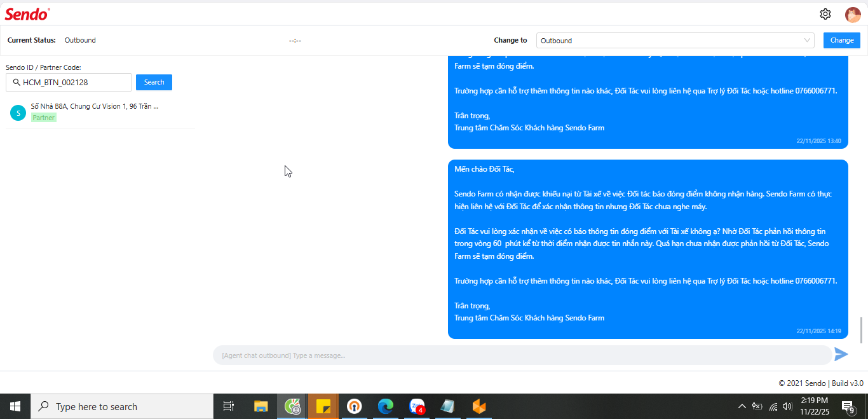Open the Action Center with 9 notifications
The width and height of the screenshot is (868, 419).
pos(848,406)
